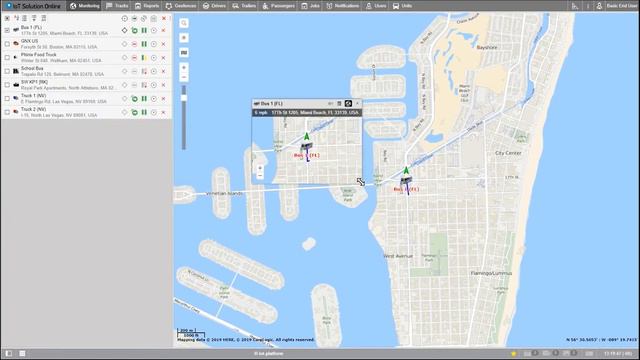Viewport: 640px width, 360px height.
Task: Click motion state icon for Bus 1 (FL)
Action: (134, 30)
